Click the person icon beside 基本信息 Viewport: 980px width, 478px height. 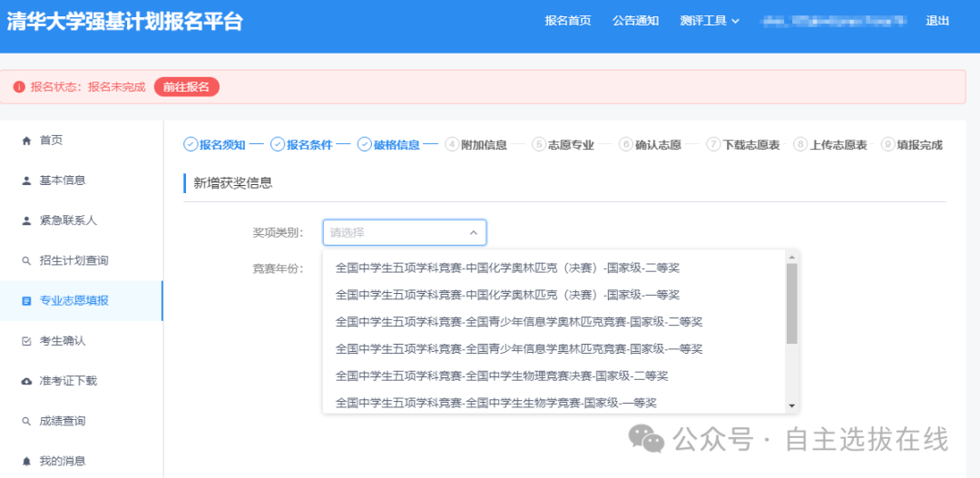26,181
